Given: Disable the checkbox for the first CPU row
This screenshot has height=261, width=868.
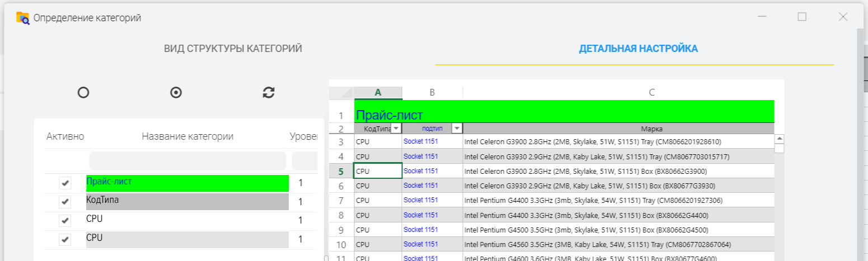Looking at the screenshot, I should coord(65,220).
